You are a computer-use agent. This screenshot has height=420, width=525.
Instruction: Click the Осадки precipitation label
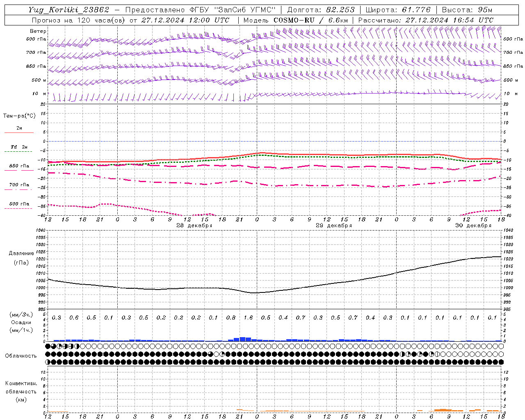21,322
